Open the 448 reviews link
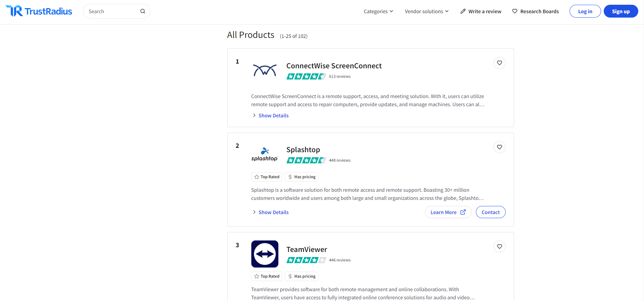 click(340, 160)
